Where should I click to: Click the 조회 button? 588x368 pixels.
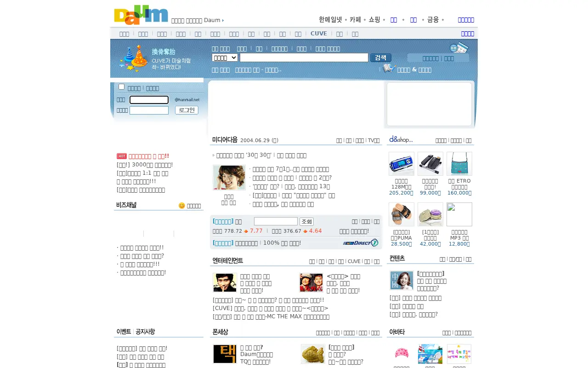click(x=306, y=222)
